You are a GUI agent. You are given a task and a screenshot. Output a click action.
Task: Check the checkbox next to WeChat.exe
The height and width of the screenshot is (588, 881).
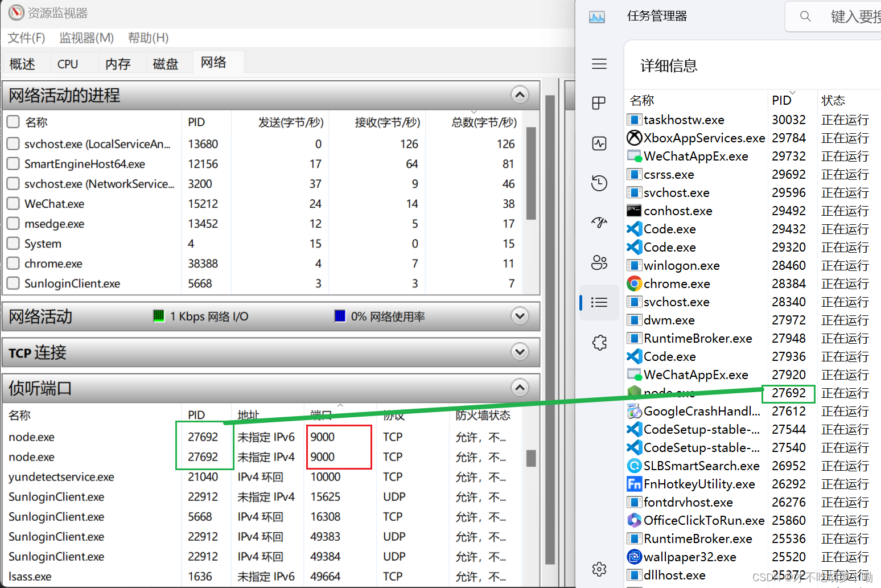[13, 203]
